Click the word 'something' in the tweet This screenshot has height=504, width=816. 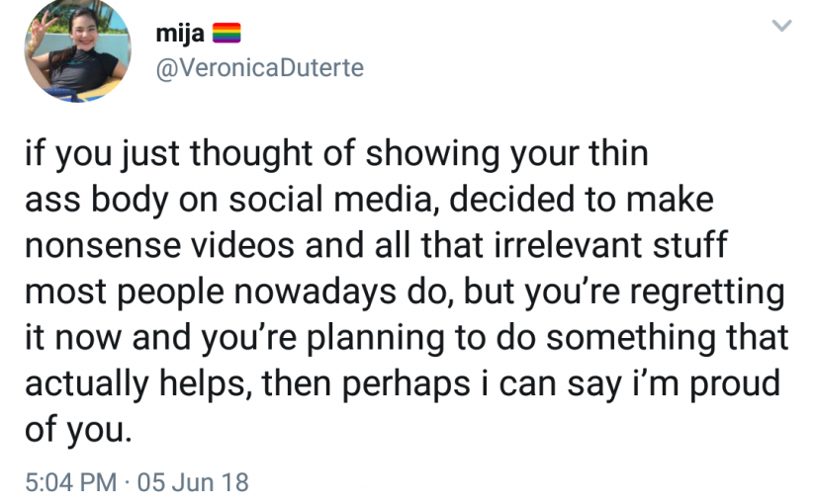tap(631, 339)
